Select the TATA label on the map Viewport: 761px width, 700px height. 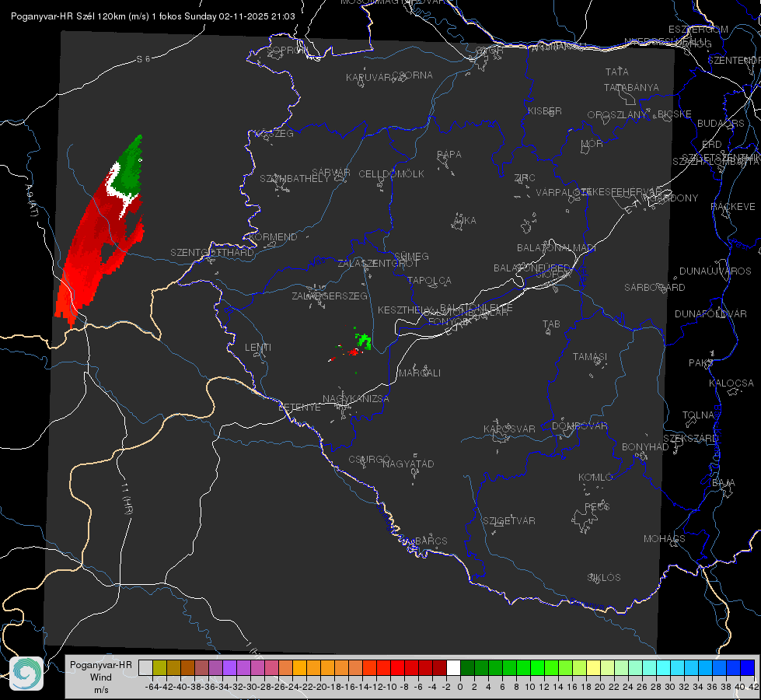coord(617,72)
